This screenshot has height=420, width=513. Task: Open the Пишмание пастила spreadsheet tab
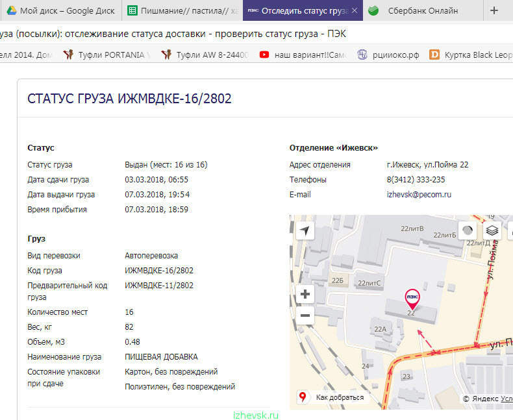182,11
